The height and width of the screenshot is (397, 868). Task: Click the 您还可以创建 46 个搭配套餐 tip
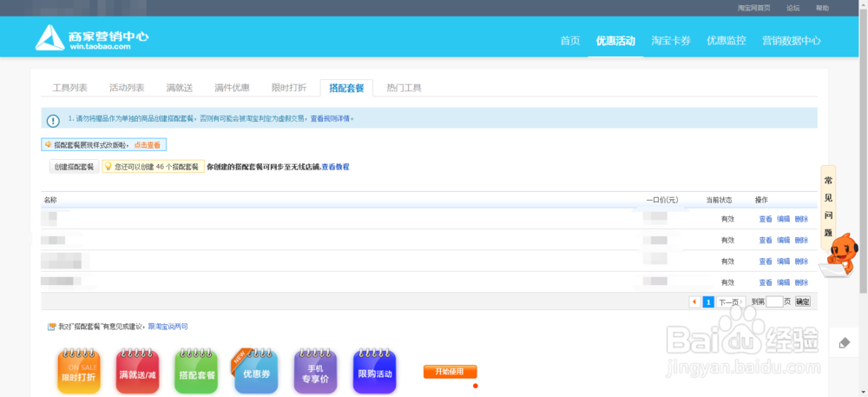[153, 167]
